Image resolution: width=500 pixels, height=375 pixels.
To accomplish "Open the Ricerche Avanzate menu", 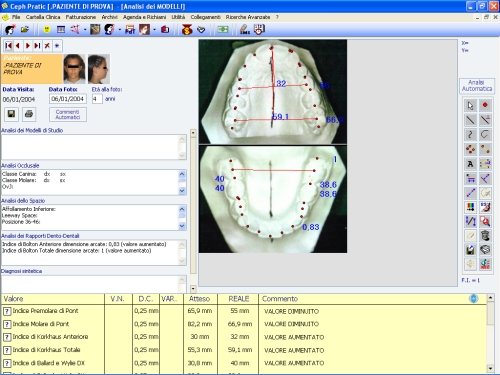I will tap(248, 17).
